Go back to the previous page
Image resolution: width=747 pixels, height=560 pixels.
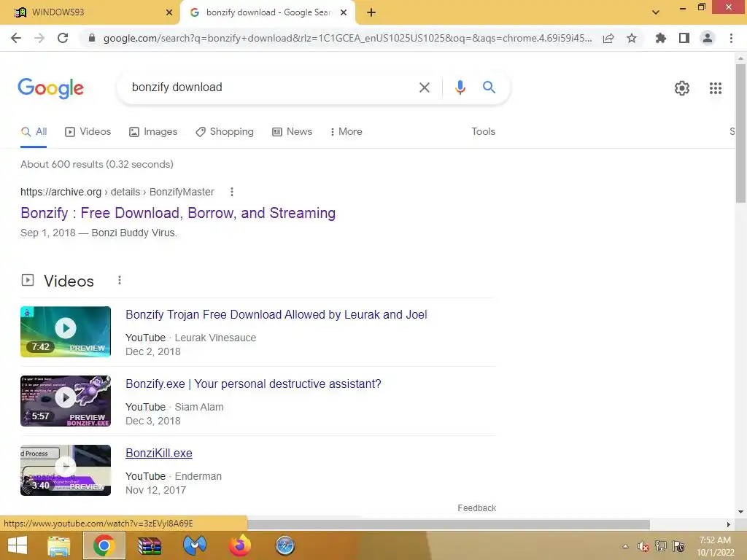point(16,38)
